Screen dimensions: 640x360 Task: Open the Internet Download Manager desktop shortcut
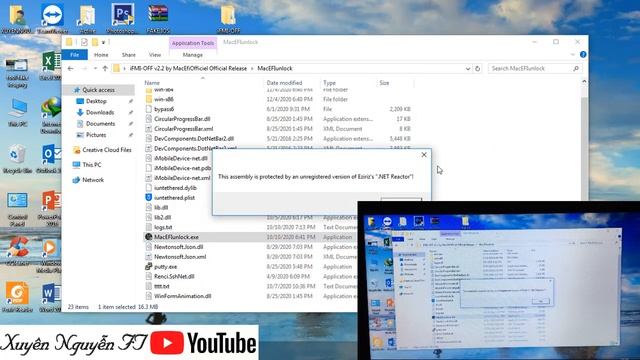tap(50, 116)
